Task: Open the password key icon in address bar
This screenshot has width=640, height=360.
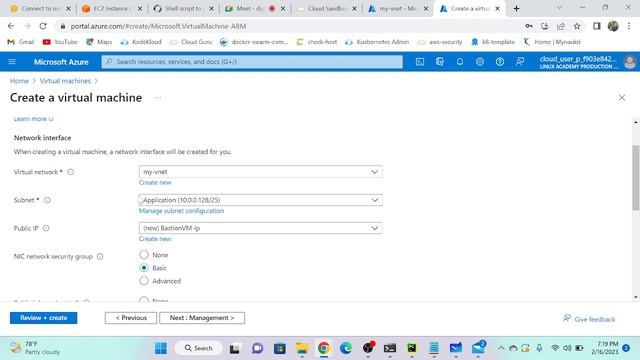Action: tap(529, 26)
